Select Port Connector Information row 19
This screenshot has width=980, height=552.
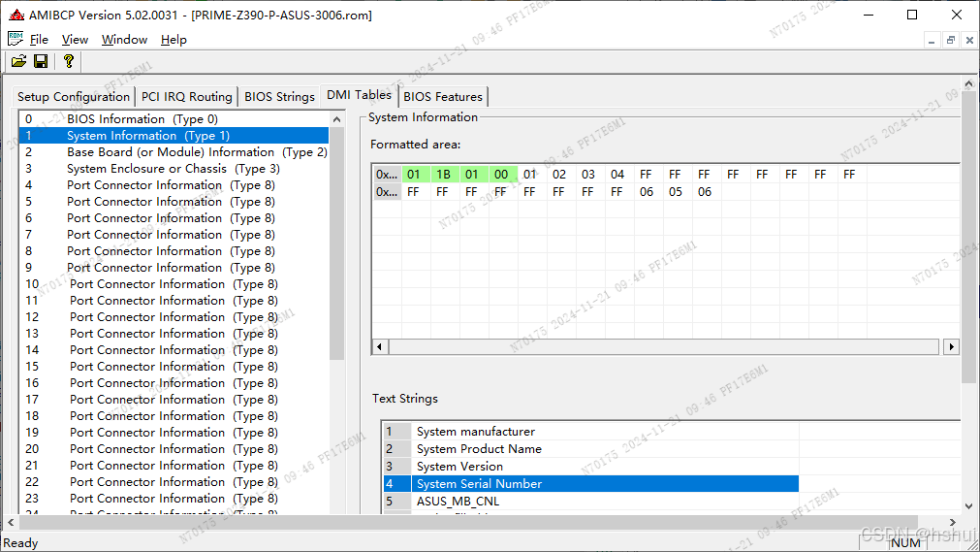click(174, 433)
